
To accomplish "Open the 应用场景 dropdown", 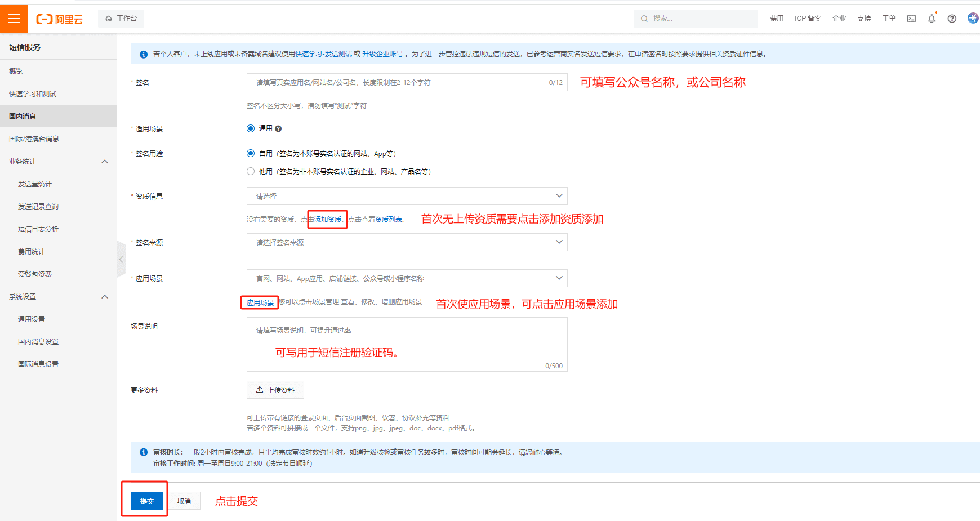I will tap(407, 278).
